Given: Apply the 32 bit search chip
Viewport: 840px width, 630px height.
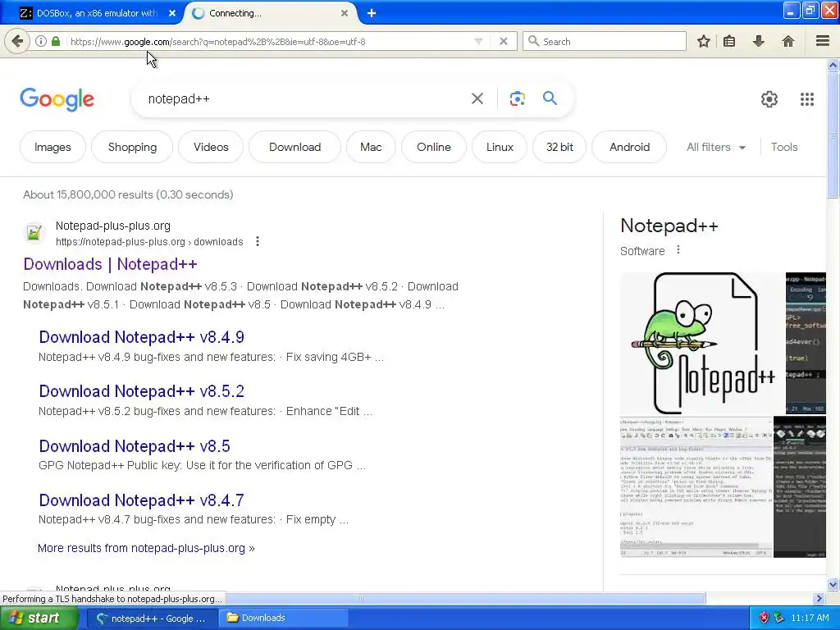Looking at the screenshot, I should click(559, 147).
